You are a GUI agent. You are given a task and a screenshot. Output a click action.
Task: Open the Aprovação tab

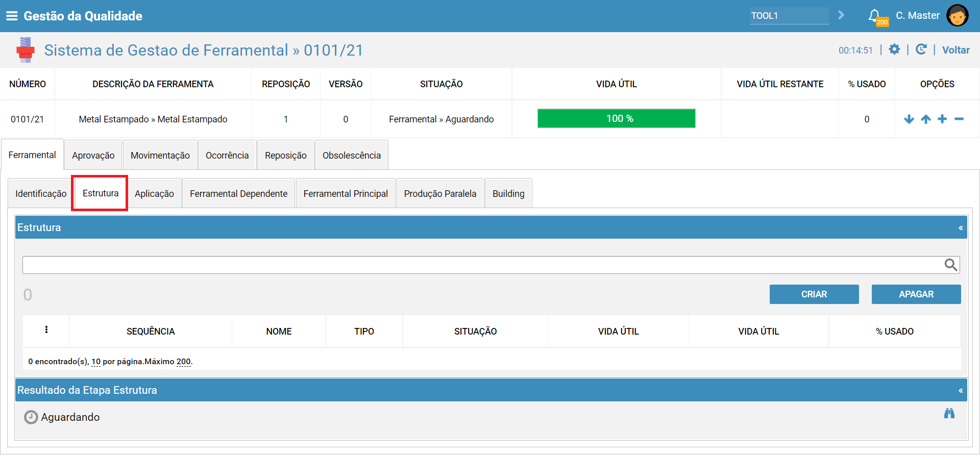point(93,156)
